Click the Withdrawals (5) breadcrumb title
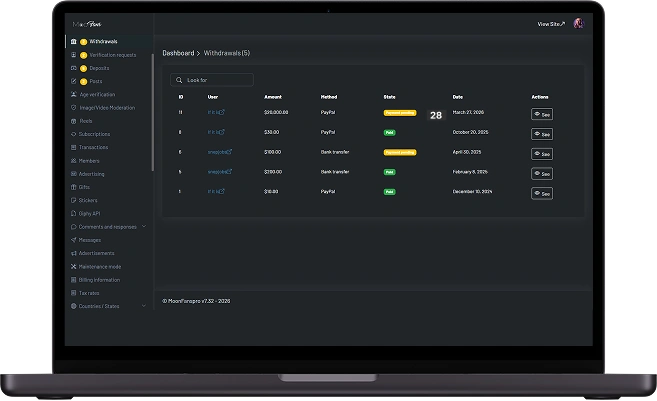Viewport: 657px width, 401px height. tap(227, 53)
